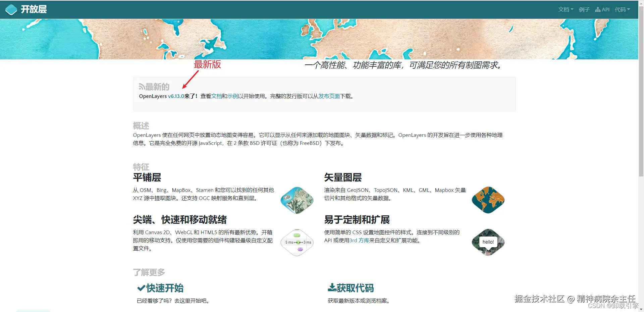Click the OpenLayers logo icon
Image resolution: width=644 pixels, height=312 pixels.
(11, 9)
